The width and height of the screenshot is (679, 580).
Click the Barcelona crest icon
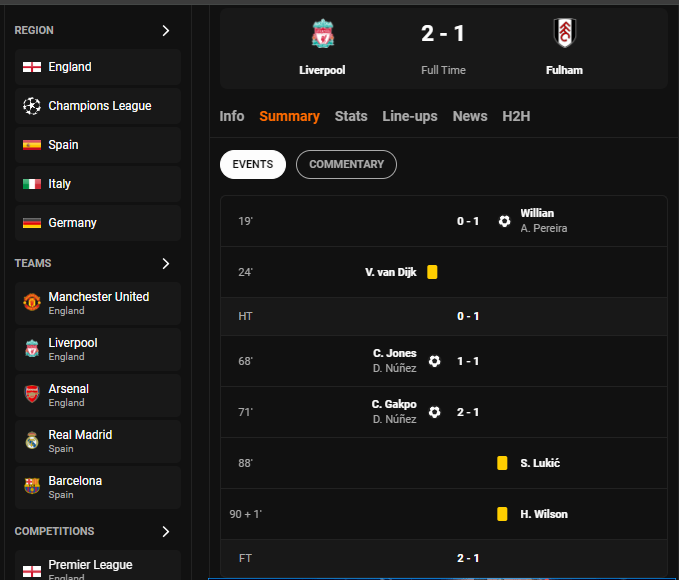tap(32, 486)
